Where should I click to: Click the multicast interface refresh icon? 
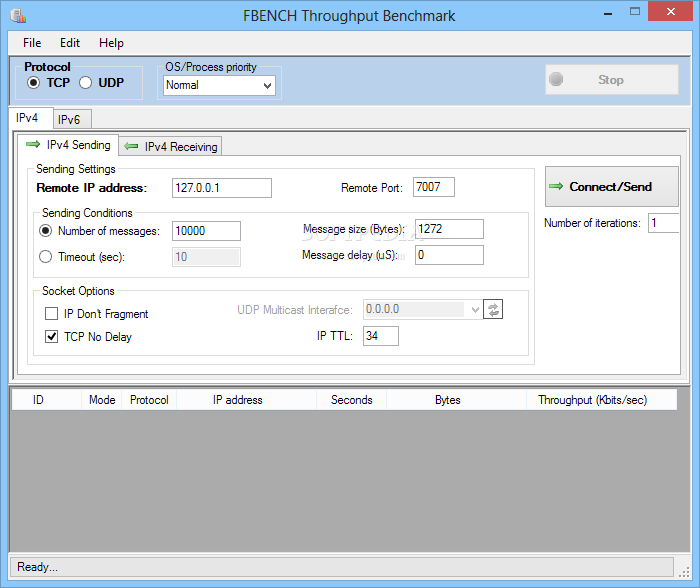click(x=493, y=309)
